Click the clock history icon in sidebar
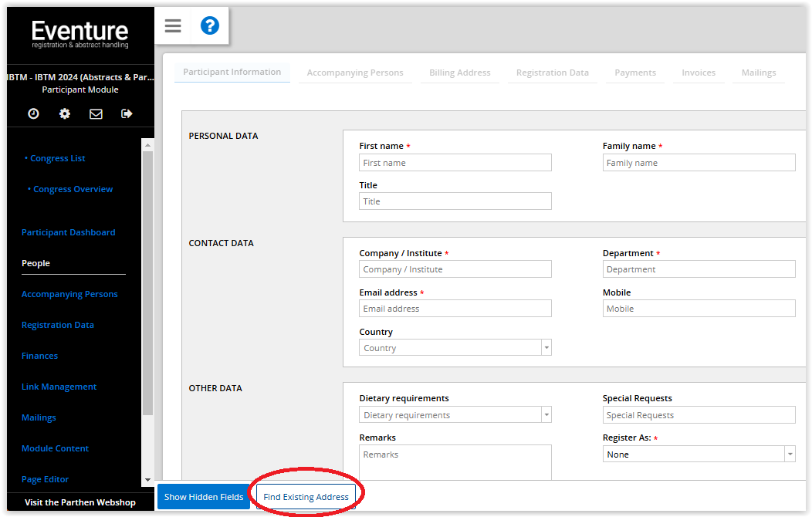The width and height of the screenshot is (812, 517). (34, 113)
